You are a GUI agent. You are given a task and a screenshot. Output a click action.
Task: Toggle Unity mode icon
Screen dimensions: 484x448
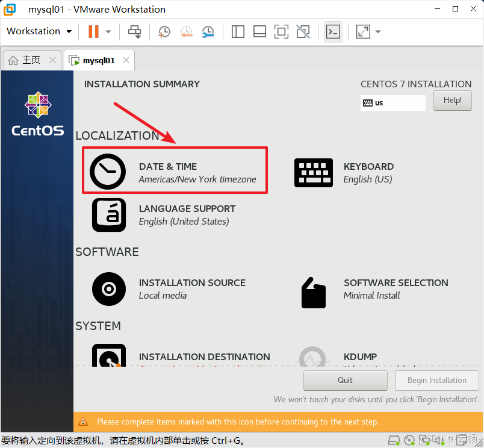303,31
